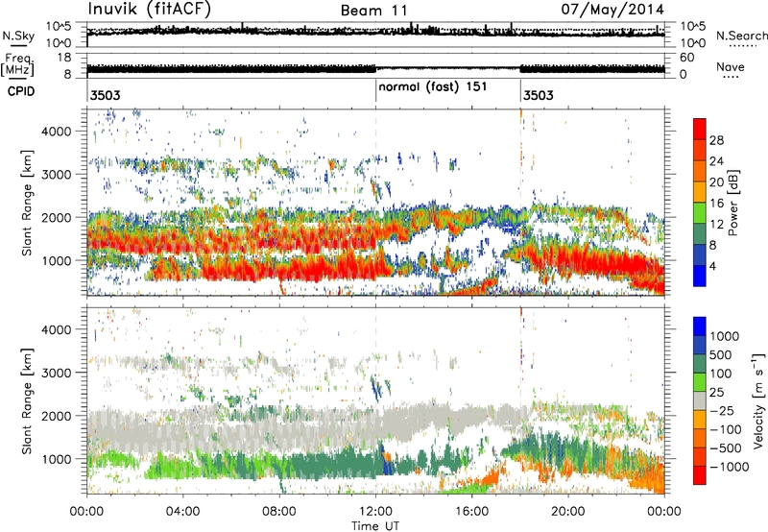This screenshot has height=532, width=768.
Task: Click the '2000' tick on the power panel
Action: tap(56, 217)
